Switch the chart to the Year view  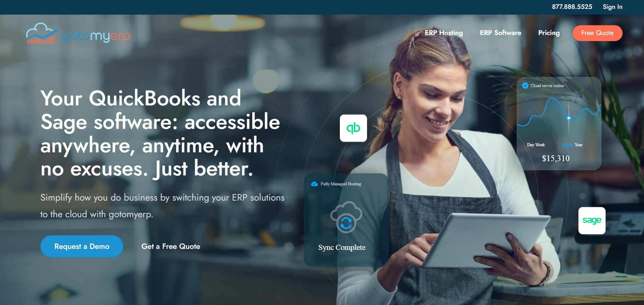[579, 145]
